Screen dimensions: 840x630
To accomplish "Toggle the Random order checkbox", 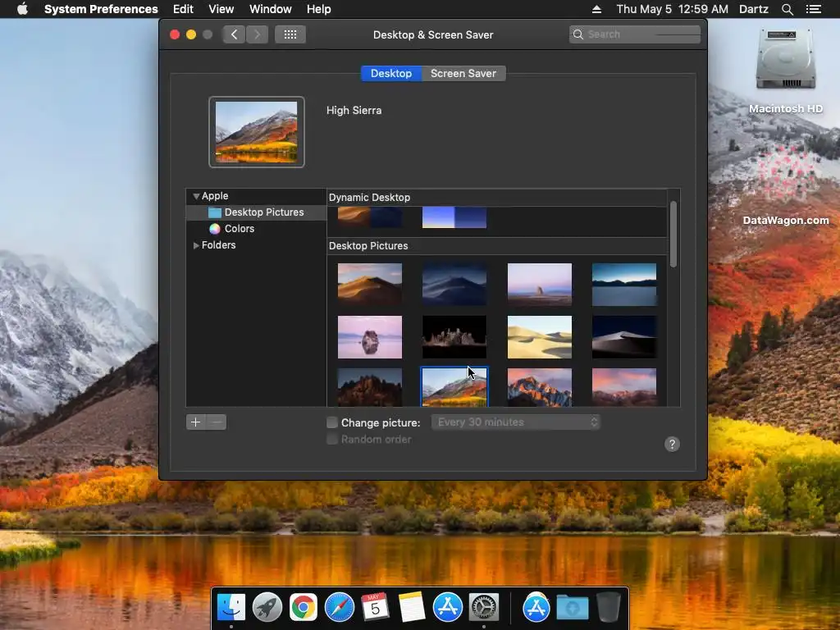I will pyautogui.click(x=332, y=440).
